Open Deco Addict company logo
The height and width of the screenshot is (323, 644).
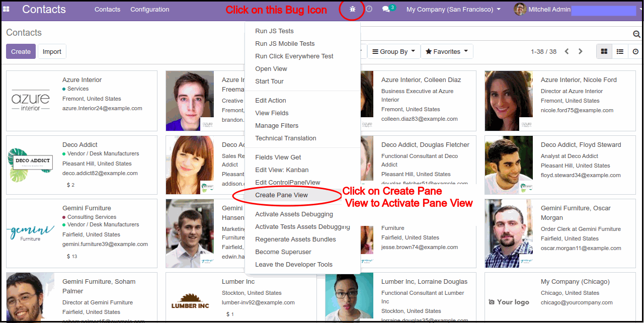pyautogui.click(x=31, y=165)
